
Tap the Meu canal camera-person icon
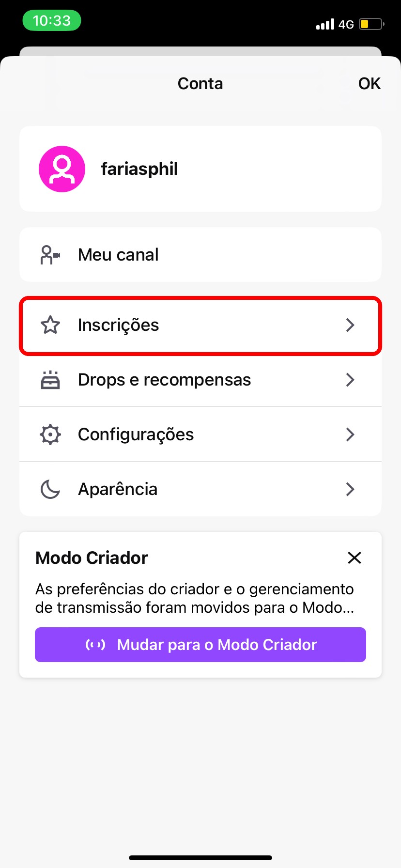tap(50, 255)
